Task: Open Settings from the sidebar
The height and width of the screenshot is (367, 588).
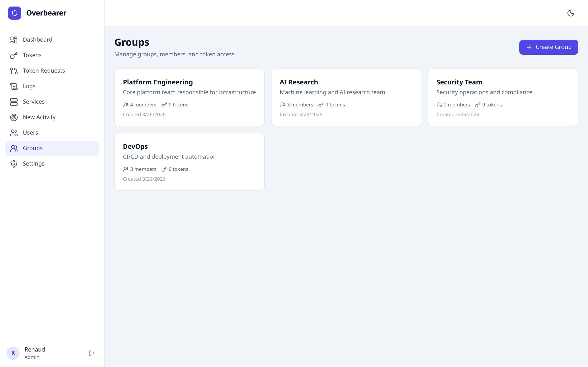Action: pyautogui.click(x=14, y=164)
